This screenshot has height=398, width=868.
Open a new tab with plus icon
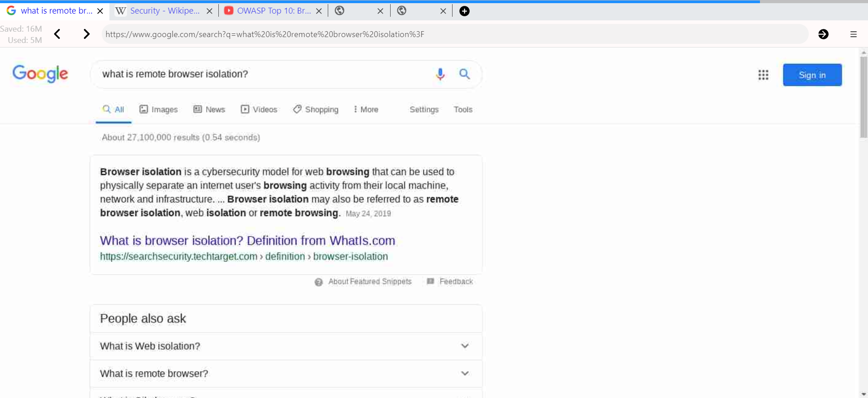(464, 11)
